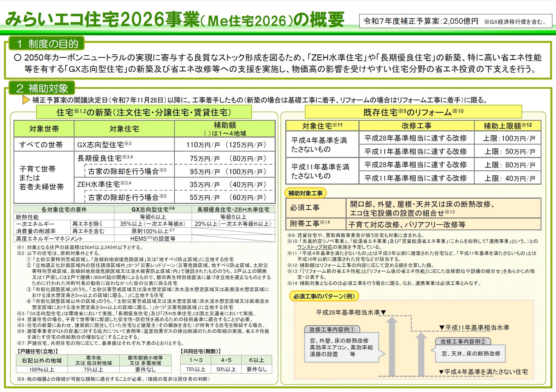Screen dimensions: 556x392
Task: Click the 改修工事内容例② callout tab
Action: pos(463,342)
